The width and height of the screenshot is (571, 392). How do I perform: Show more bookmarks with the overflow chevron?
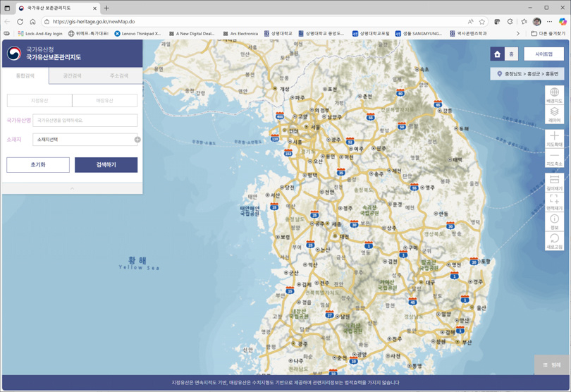coord(518,34)
